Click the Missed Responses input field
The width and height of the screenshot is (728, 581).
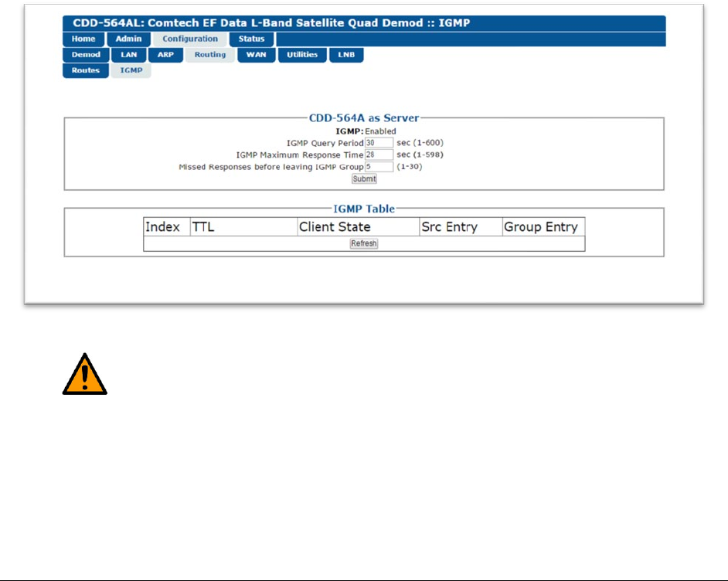[x=379, y=166]
